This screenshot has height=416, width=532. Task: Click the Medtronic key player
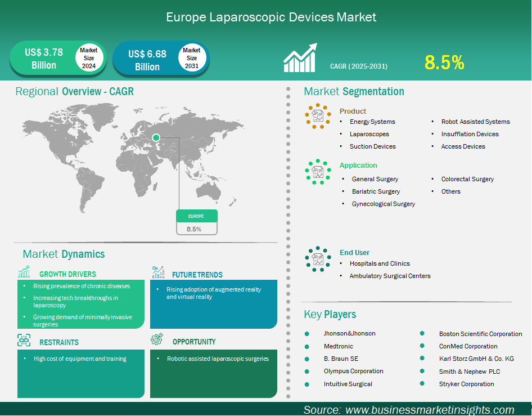(339, 346)
